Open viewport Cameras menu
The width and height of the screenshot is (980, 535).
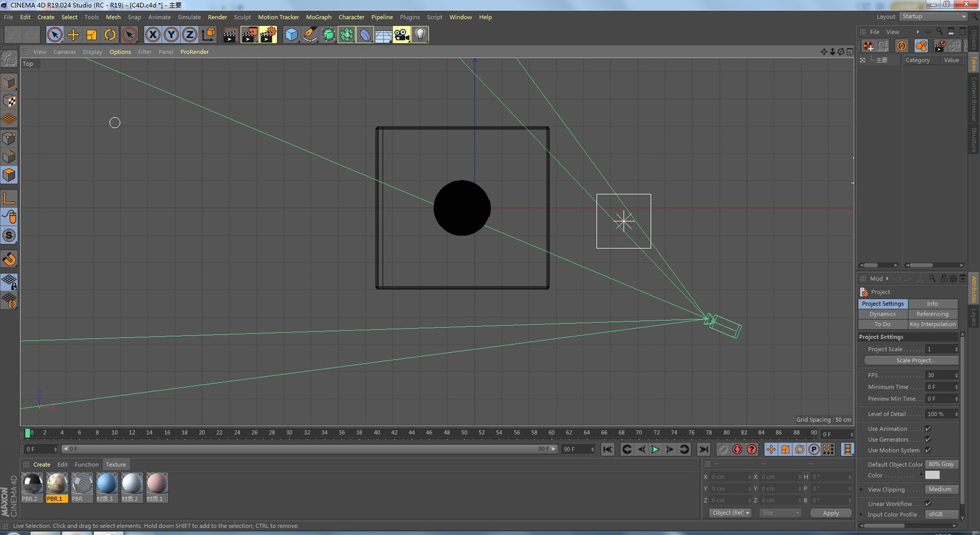coord(64,52)
